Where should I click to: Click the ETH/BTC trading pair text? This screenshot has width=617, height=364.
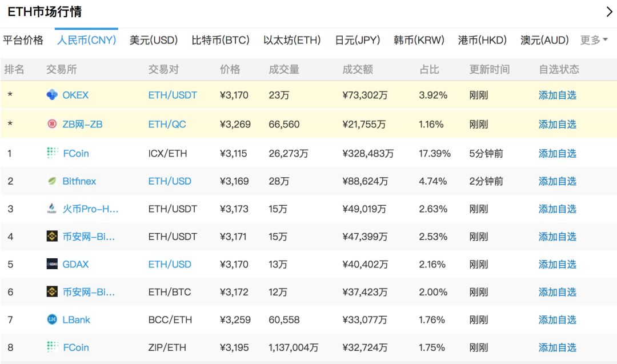(170, 292)
